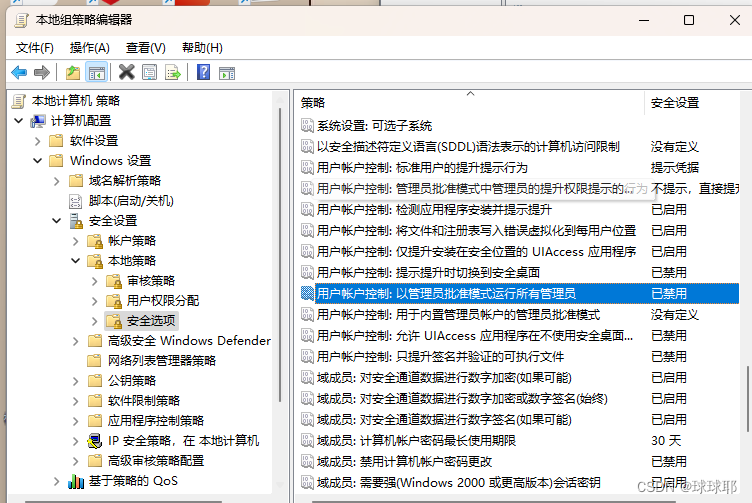Click the 本地计算机 策略 root icon
The width and height of the screenshot is (752, 503).
(x=19, y=101)
